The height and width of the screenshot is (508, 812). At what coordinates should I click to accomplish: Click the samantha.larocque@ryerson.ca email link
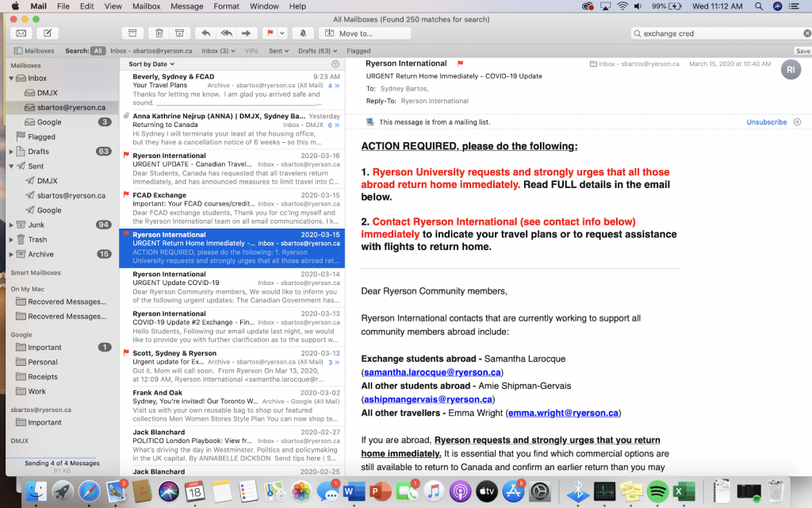point(432,372)
